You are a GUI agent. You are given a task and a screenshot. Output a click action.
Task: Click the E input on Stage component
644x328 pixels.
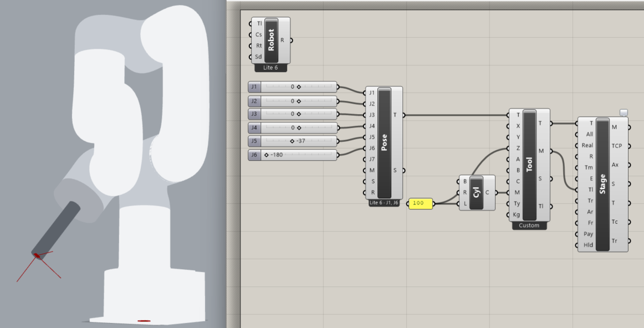pos(591,178)
